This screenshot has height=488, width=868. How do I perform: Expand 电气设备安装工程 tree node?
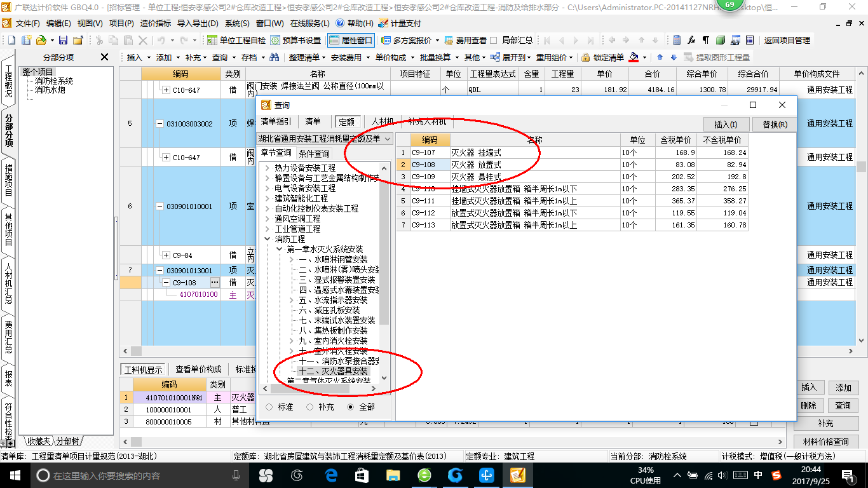coord(268,188)
